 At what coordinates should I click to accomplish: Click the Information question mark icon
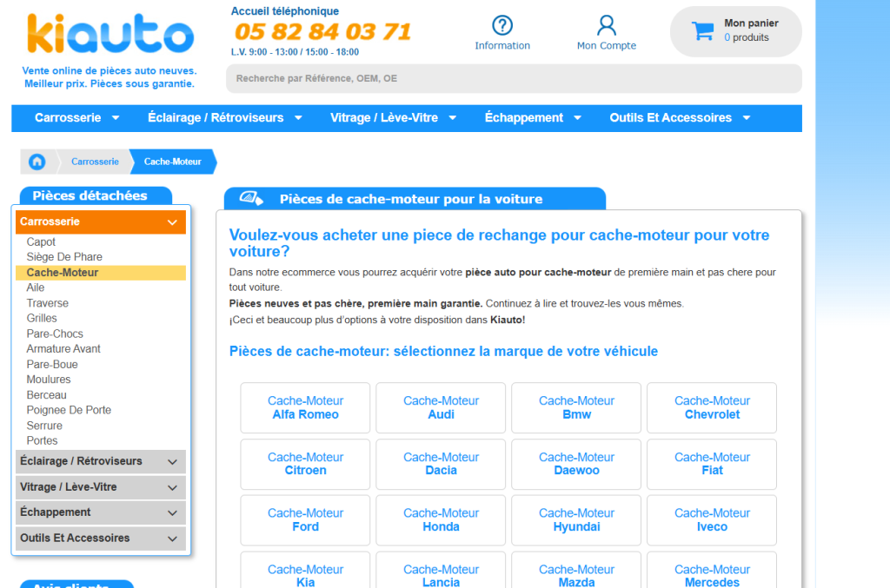502,25
